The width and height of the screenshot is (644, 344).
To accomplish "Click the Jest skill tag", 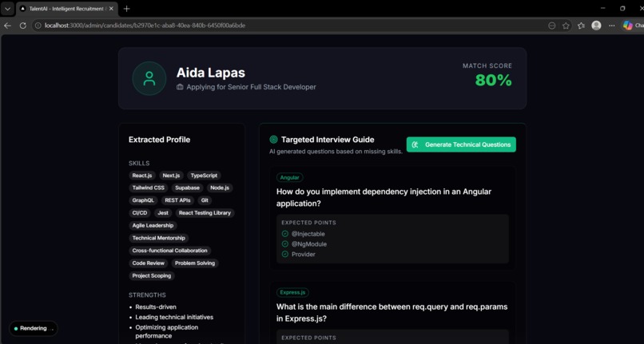I will pos(163,212).
